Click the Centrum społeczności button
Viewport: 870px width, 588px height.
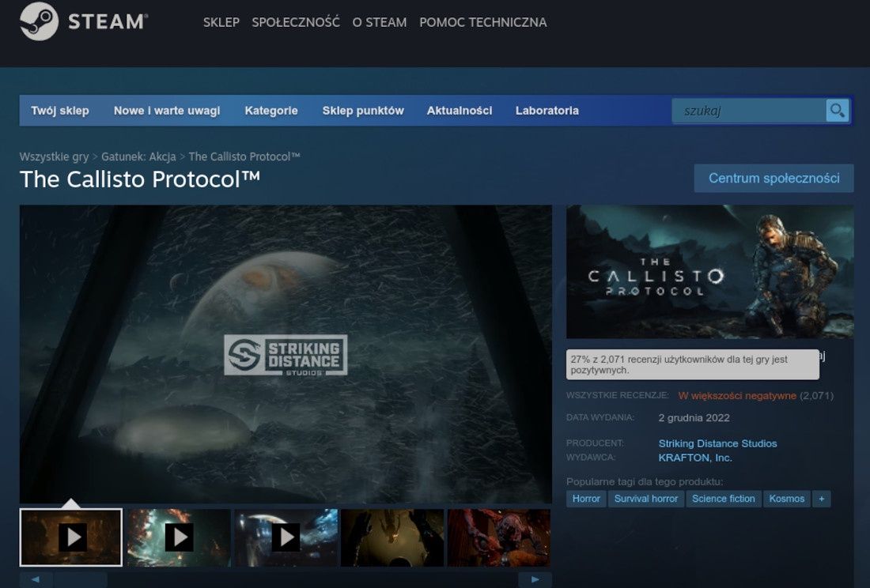(774, 178)
